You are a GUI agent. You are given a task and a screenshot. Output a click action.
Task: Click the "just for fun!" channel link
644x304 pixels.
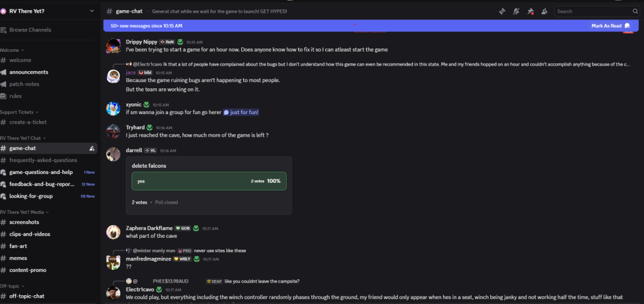point(241,112)
